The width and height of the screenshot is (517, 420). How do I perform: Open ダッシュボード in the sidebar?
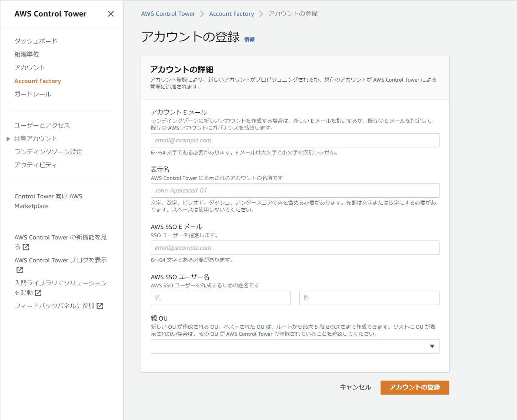point(36,41)
